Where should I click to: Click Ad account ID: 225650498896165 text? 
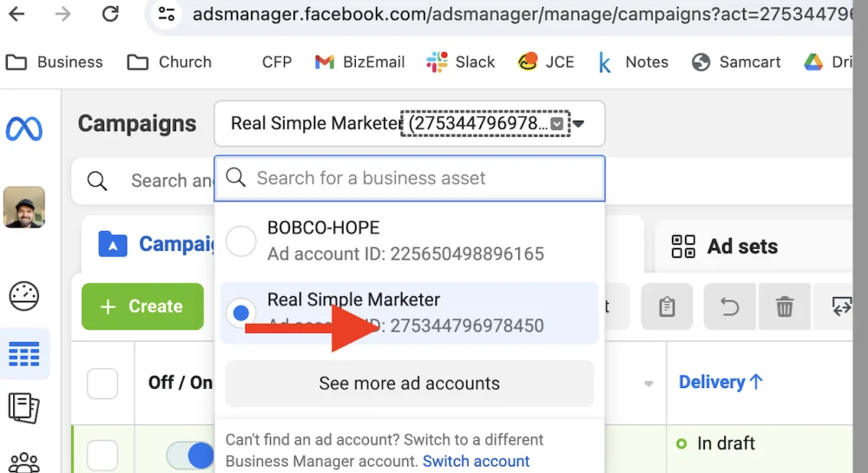click(x=405, y=254)
